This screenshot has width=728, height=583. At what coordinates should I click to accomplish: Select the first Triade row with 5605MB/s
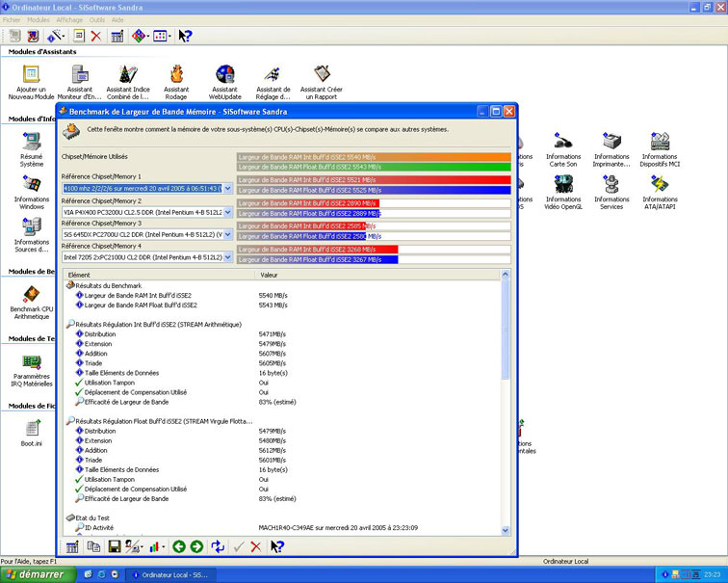89,363
